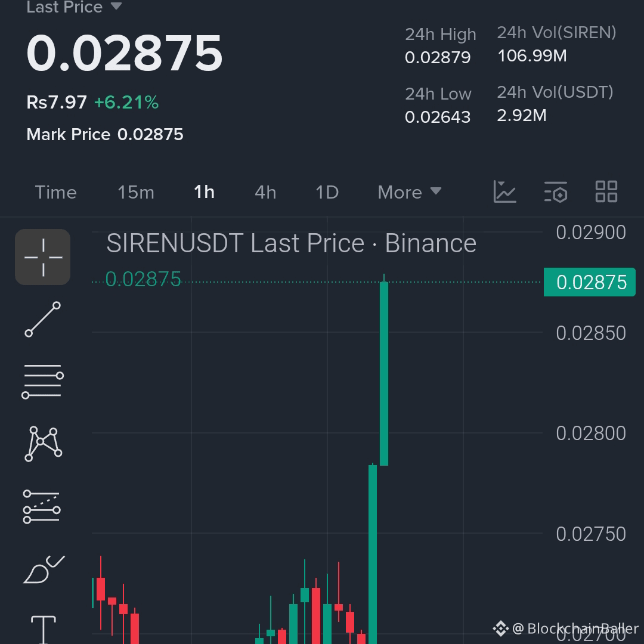The width and height of the screenshot is (644, 644).
Task: Click the green 0.02875 label on the dotted line
Action: coord(143,279)
